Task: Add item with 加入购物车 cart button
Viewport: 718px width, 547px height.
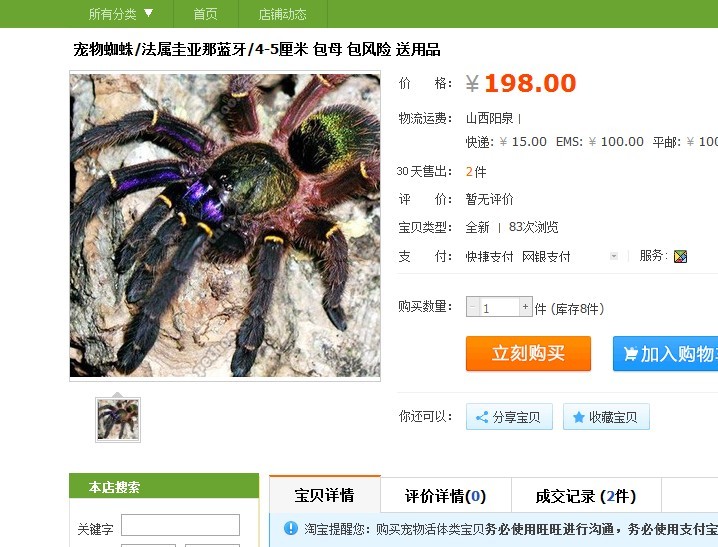Action: click(x=665, y=353)
